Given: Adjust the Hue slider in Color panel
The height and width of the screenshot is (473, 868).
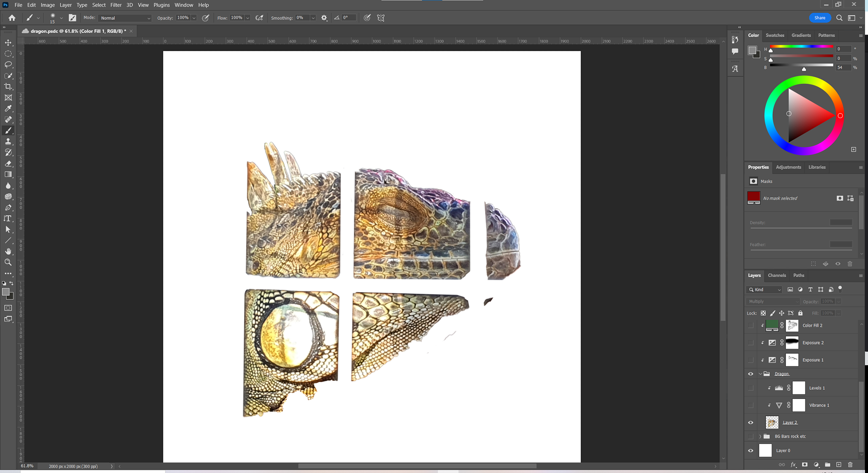Looking at the screenshot, I should tap(801, 47).
